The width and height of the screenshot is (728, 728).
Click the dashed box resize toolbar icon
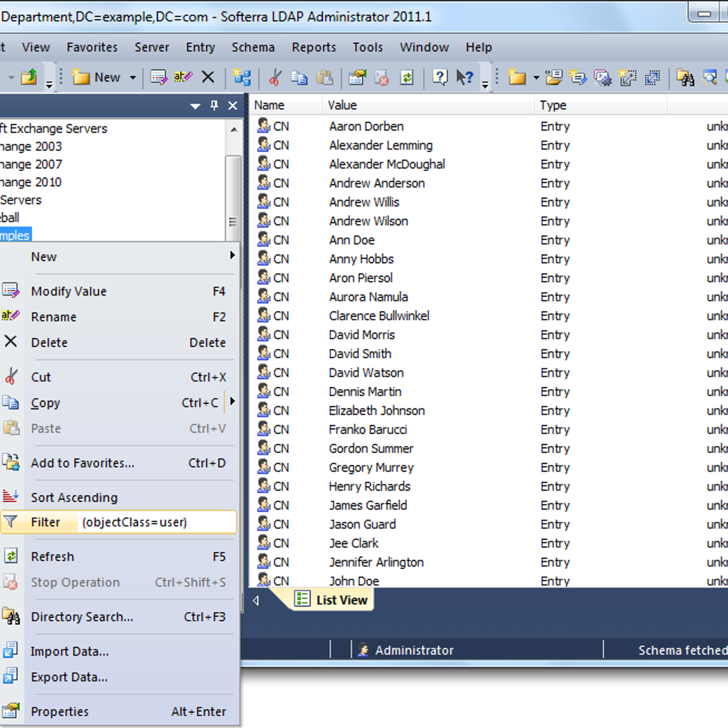tap(652, 77)
